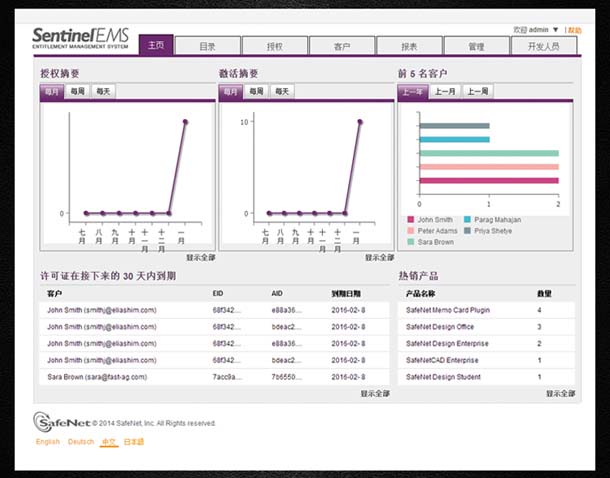Click 显示全部 under 热销产品 table
Viewport: 610px width, 478px height.
tap(561, 394)
